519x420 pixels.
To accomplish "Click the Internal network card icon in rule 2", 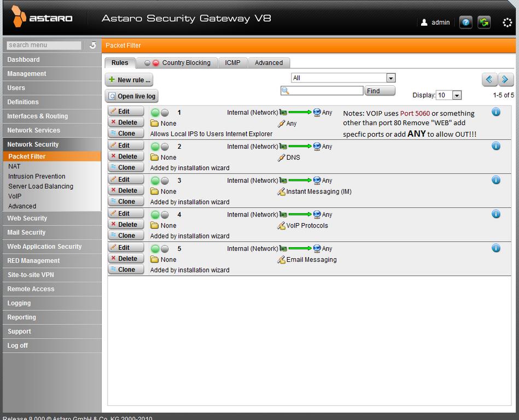I will click(x=283, y=146).
